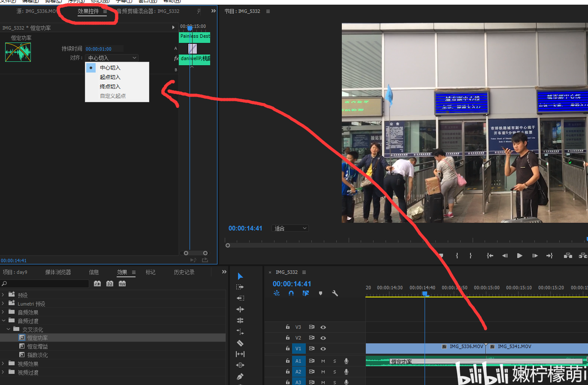Open timeline display settings wrench
This screenshot has height=385, width=588.
tap(335, 293)
